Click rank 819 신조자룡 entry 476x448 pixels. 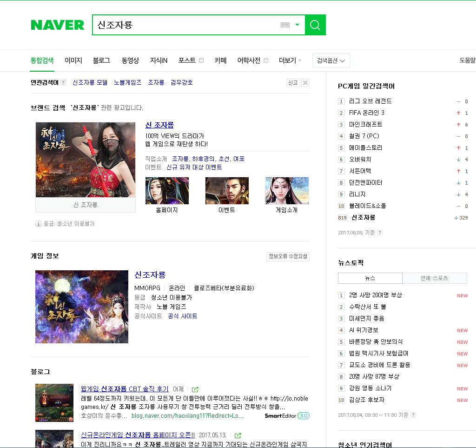[x=363, y=217]
